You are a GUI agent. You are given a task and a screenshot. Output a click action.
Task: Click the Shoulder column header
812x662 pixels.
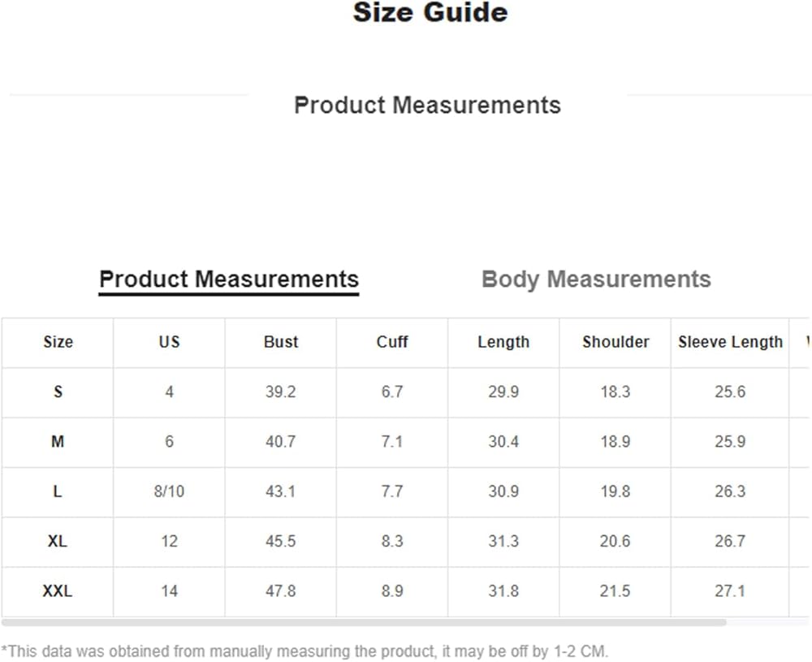pyautogui.click(x=615, y=342)
